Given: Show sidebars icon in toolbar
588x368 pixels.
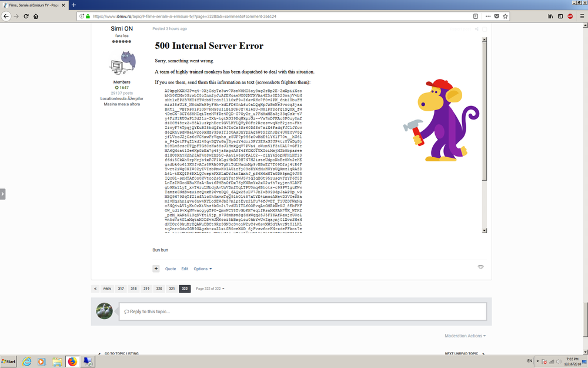Looking at the screenshot, I should tap(560, 16).
